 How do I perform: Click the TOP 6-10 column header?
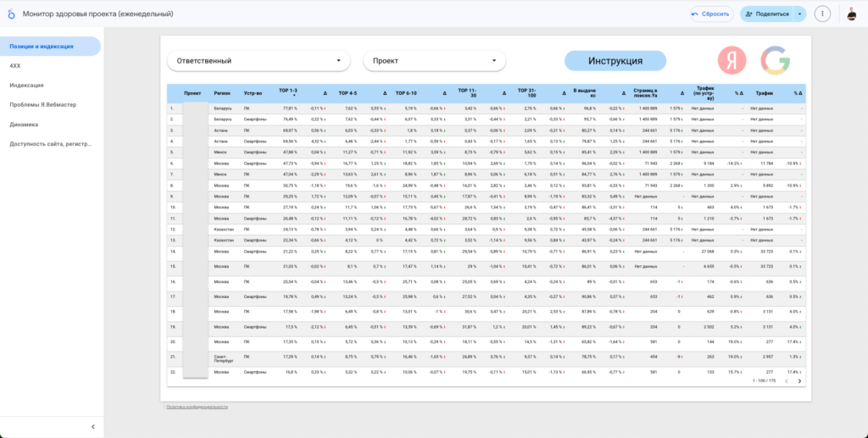[406, 93]
